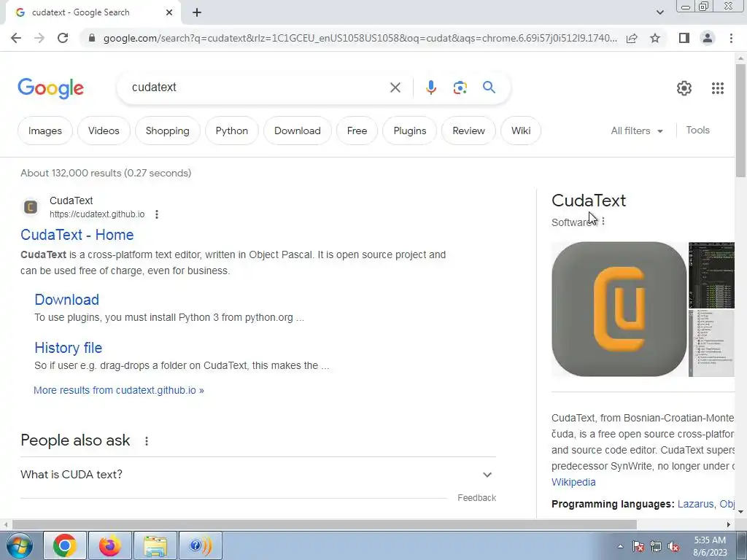Open the Windows Start menu
747x560 pixels.
19,545
